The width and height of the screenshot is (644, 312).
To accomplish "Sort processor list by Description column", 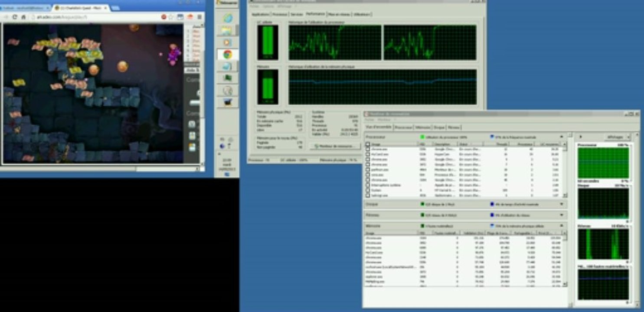I will pyautogui.click(x=445, y=144).
